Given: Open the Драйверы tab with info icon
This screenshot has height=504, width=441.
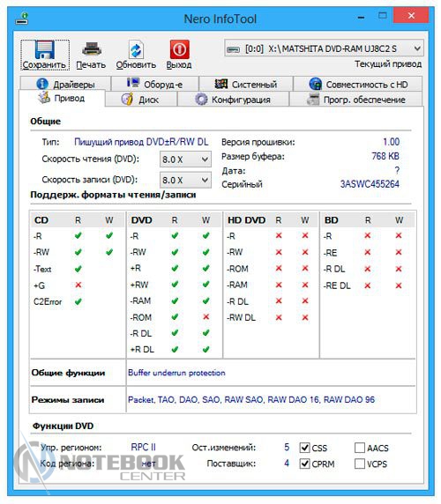Looking at the screenshot, I should (x=65, y=85).
